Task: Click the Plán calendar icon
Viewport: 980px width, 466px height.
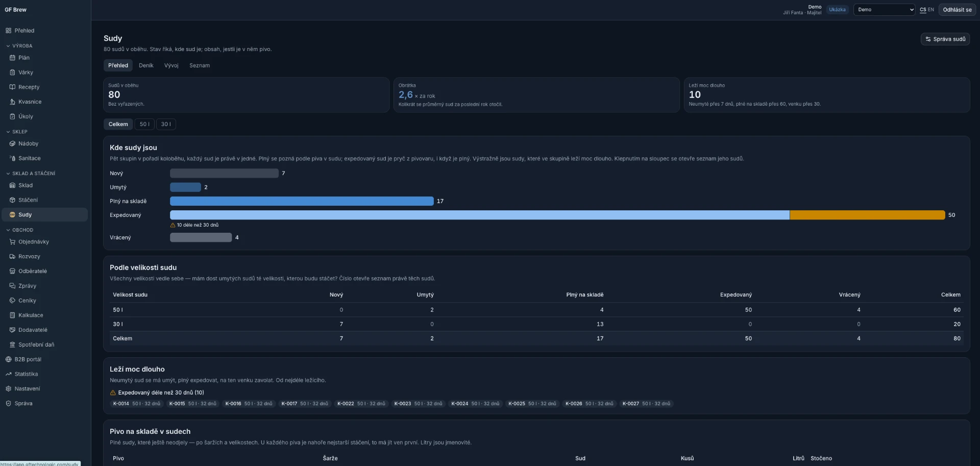Action: click(12, 58)
